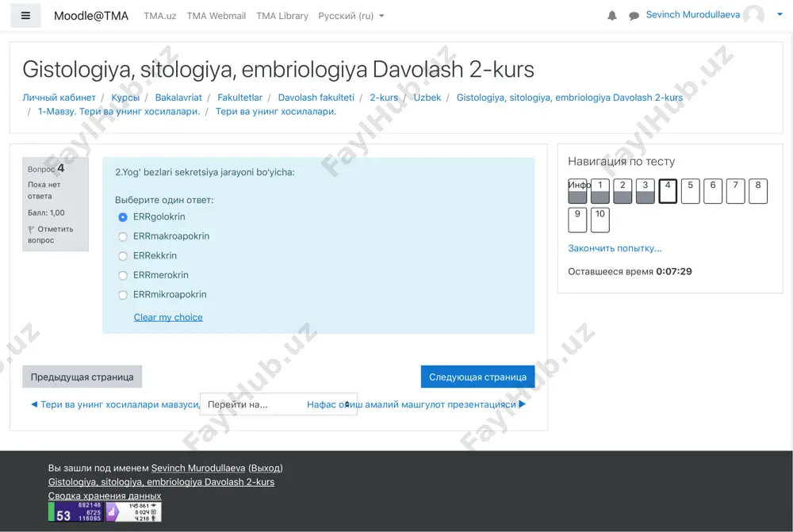This screenshot has width=793, height=532.
Task: Jump to question 1 in navigation
Action: point(600,191)
